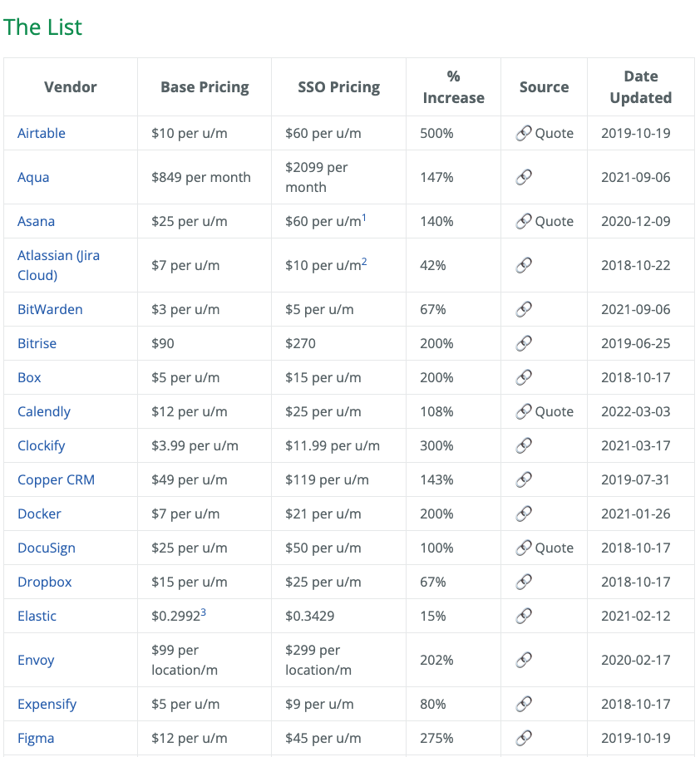Viewport: 700px width, 757px height.
Task: Click the Quote link for Asana
Action: point(555,221)
